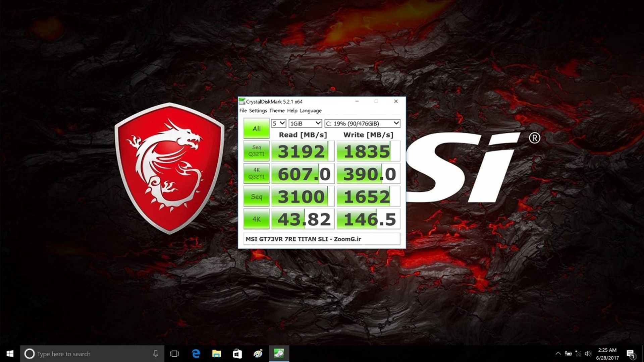
Task: Open Task View from the taskbar
Action: click(x=174, y=354)
